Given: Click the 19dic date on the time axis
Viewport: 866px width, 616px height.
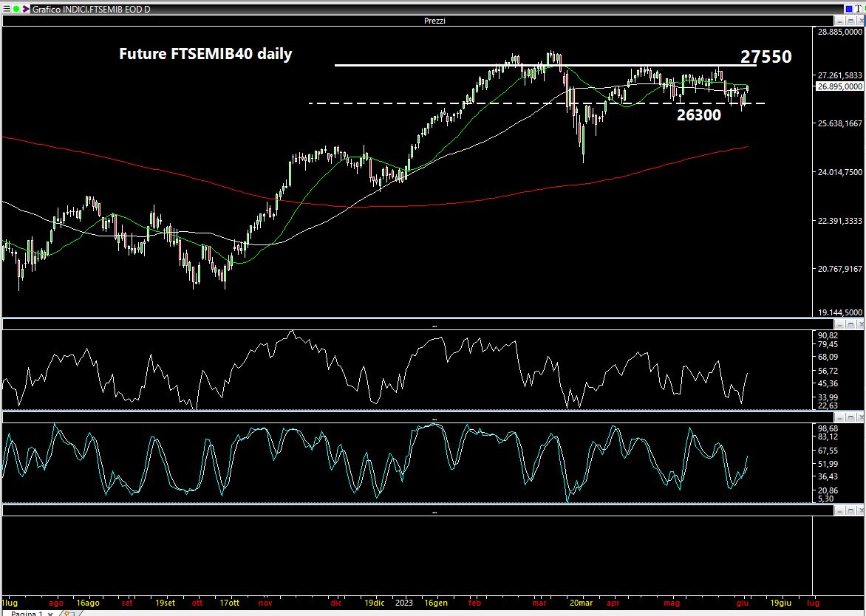Looking at the screenshot, I should [x=374, y=603].
